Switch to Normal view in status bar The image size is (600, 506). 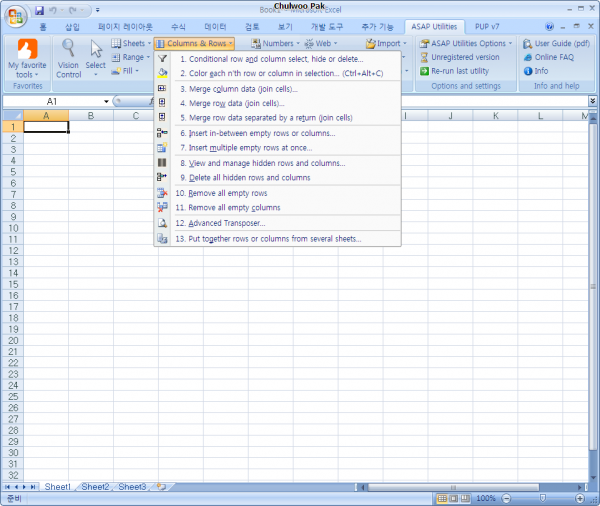pyautogui.click(x=442, y=498)
